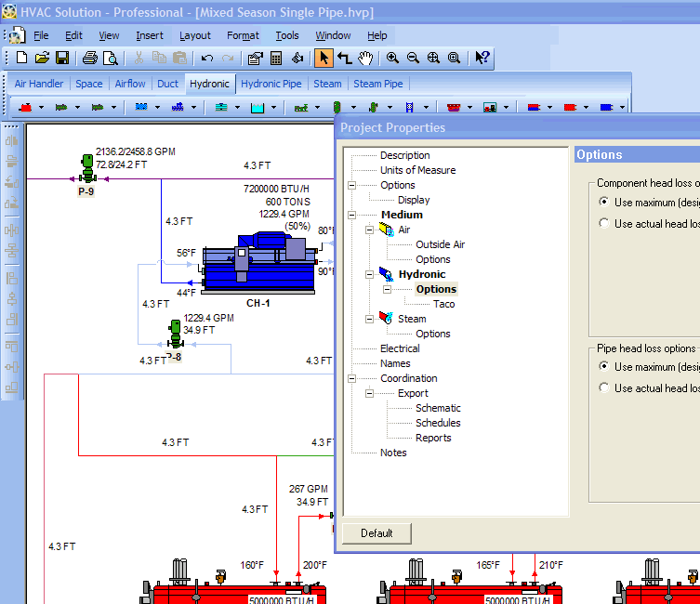
Task: Open the Layout menu
Action: pyautogui.click(x=195, y=35)
